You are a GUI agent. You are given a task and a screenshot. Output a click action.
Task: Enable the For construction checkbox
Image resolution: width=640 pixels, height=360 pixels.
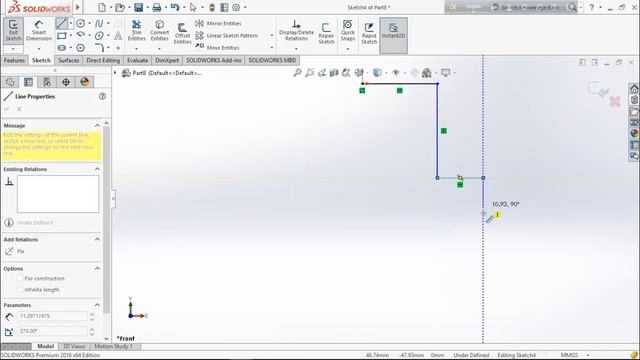click(20, 278)
